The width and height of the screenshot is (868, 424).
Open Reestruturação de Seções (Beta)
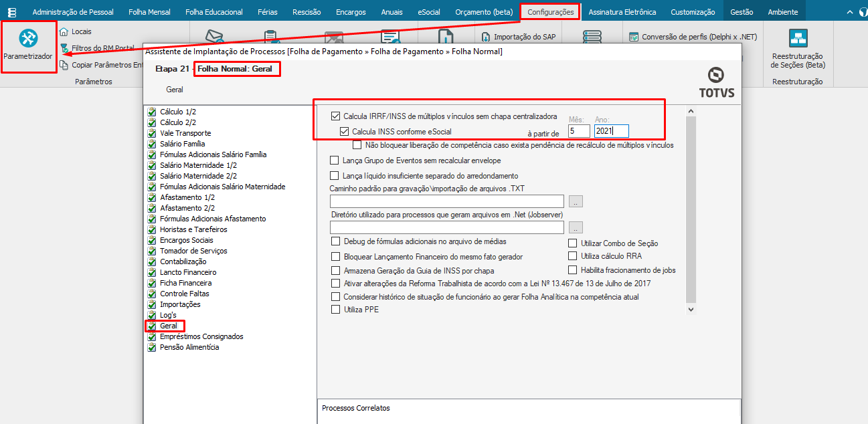pos(798,49)
